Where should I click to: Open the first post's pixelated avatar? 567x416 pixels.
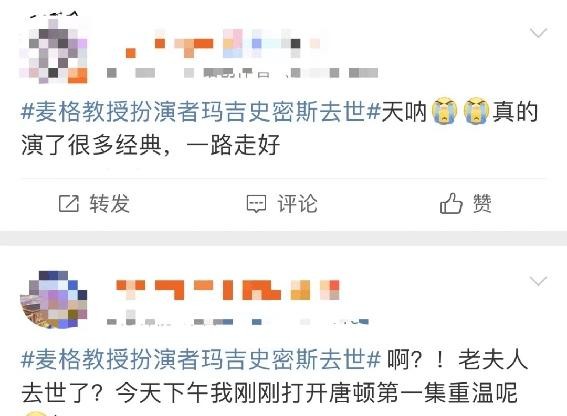54,49
